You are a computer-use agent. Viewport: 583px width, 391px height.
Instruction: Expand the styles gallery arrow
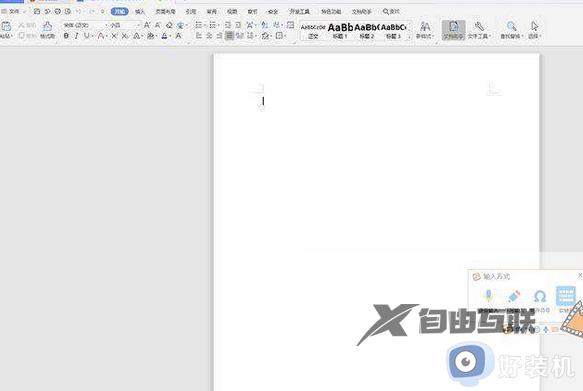410,36
